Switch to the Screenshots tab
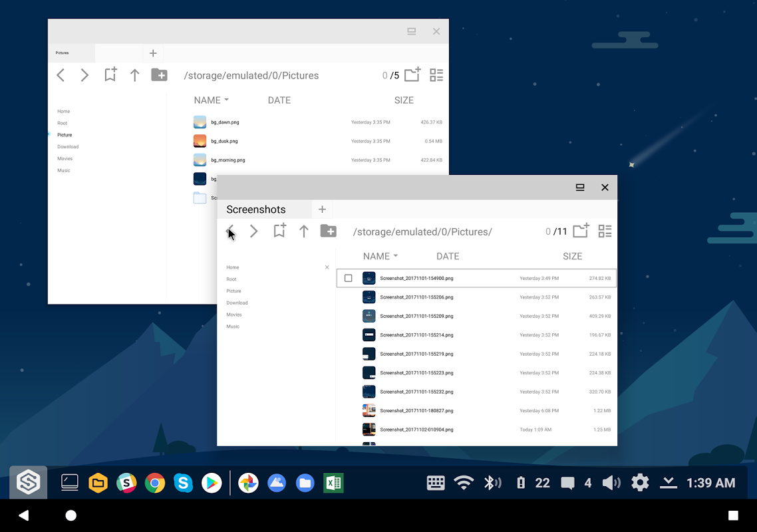The height and width of the screenshot is (532, 757). click(256, 209)
